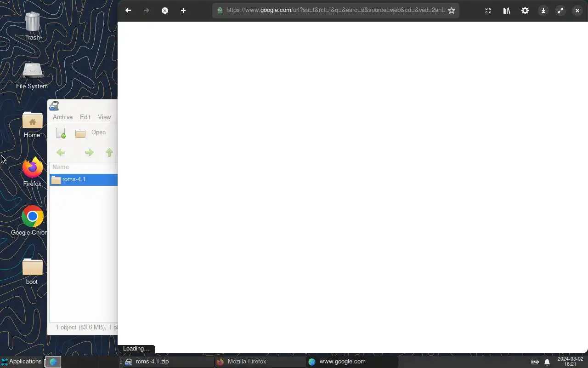588x368 pixels.
Task: Open the bookmarks library icon
Action: click(x=507, y=11)
